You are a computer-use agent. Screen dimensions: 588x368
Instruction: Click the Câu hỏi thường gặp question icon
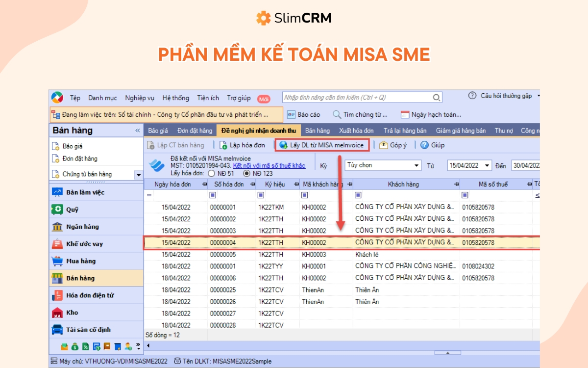pos(472,96)
